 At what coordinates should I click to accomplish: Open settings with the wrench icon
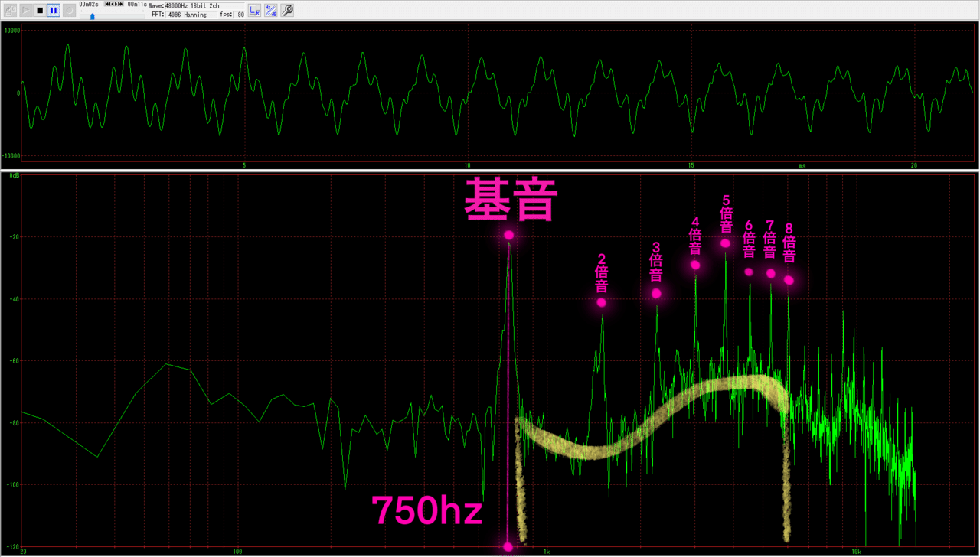click(x=287, y=11)
